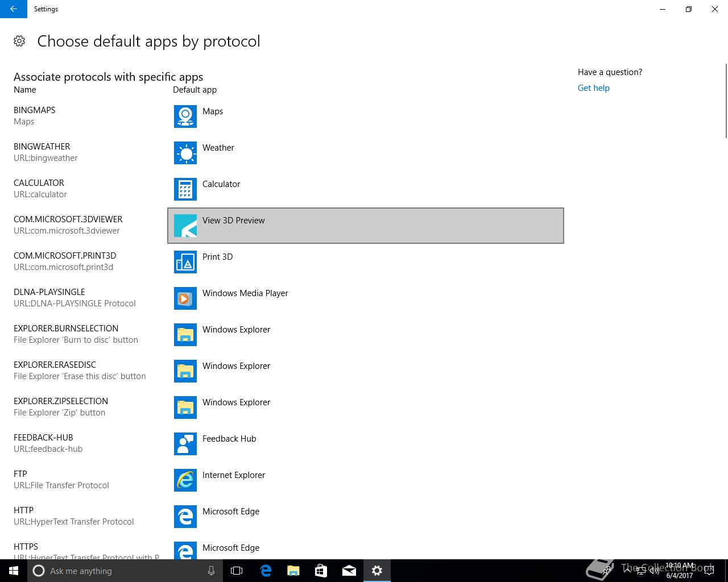
Task: Click the Calculator app icon
Action: pos(185,189)
